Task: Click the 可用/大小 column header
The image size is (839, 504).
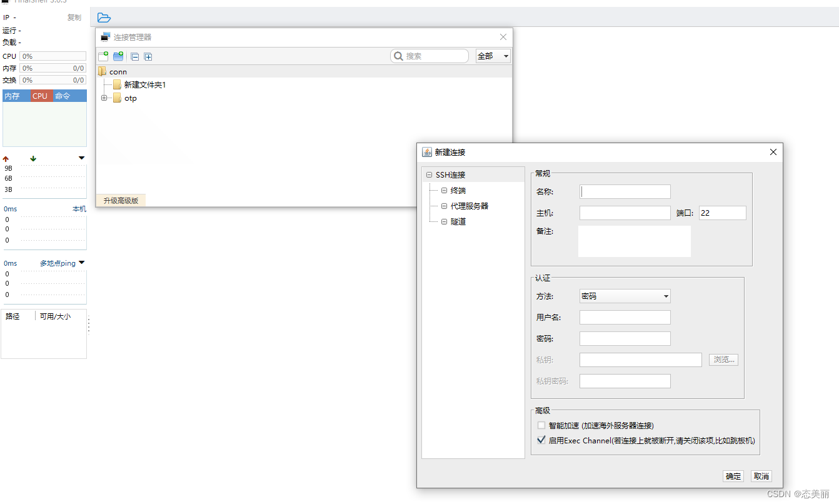Action: click(x=55, y=316)
